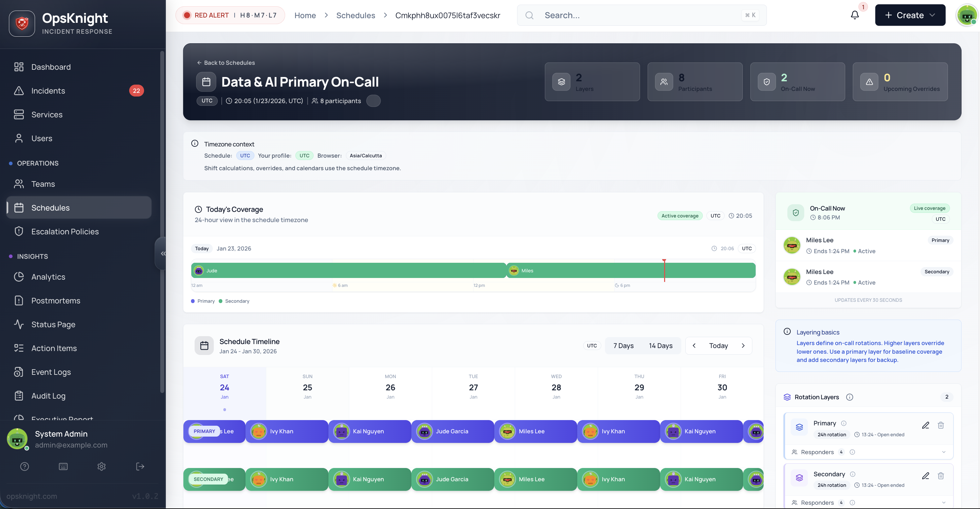The height and width of the screenshot is (509, 980).
Task: Open settings via the gear icon at bottom
Action: [x=101, y=466]
